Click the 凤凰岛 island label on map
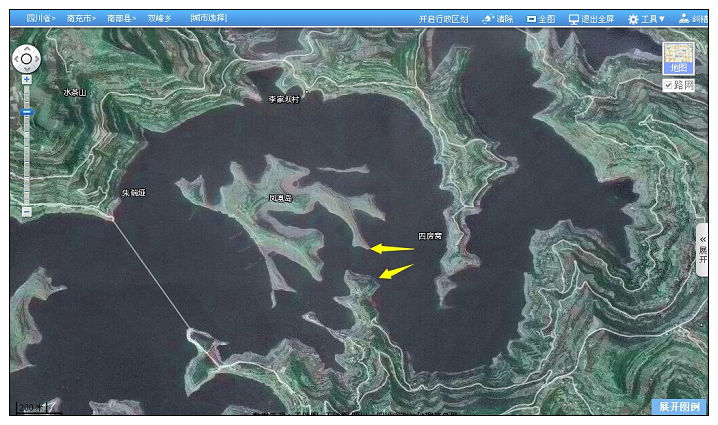 coord(280,198)
